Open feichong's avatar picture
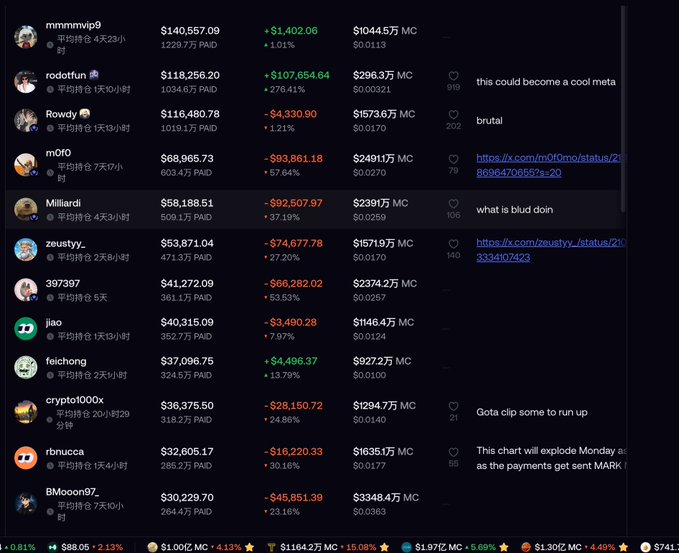Screen dimensions: 679x553 (x=26, y=367)
